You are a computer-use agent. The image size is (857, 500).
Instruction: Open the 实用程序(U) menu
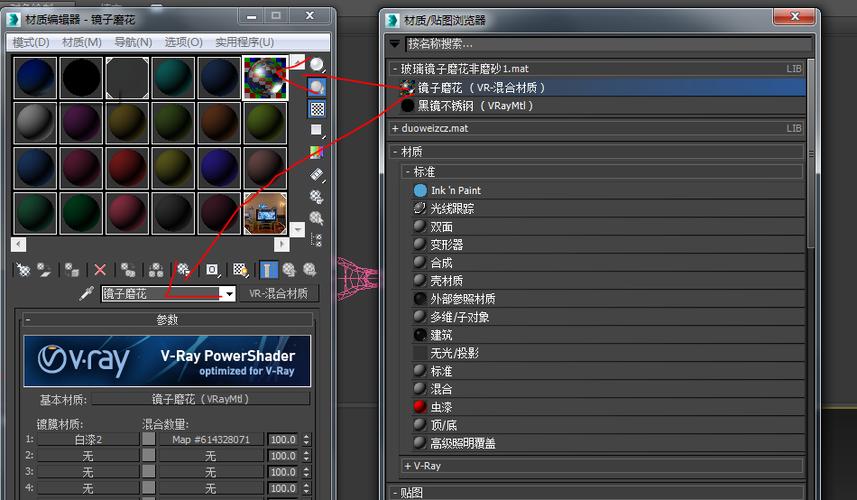pyautogui.click(x=244, y=42)
